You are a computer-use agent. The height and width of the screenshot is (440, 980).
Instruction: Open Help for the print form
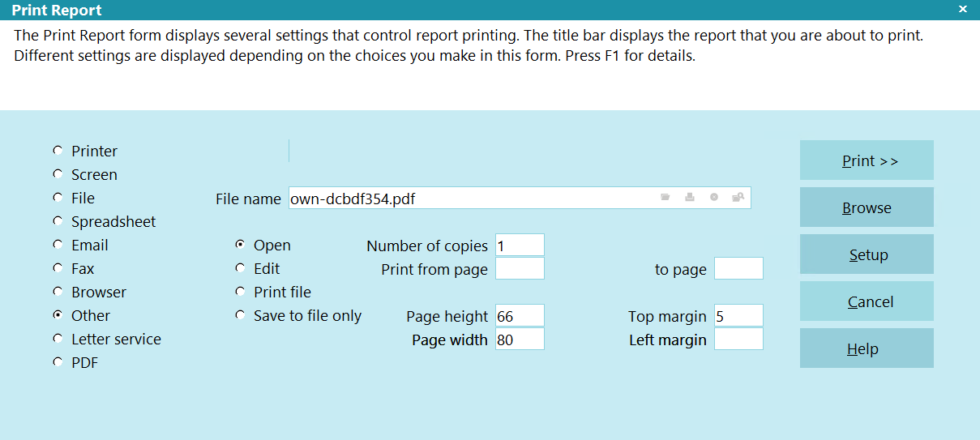point(867,348)
